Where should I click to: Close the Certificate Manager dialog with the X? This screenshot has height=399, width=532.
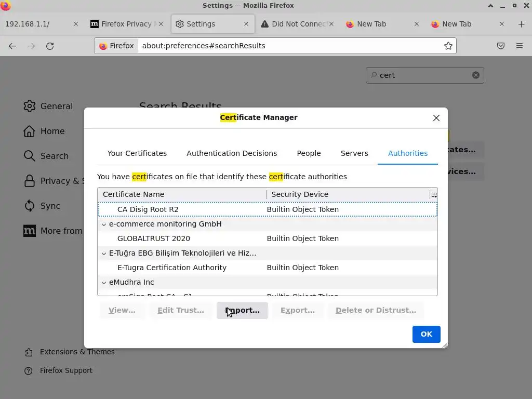pos(436,118)
